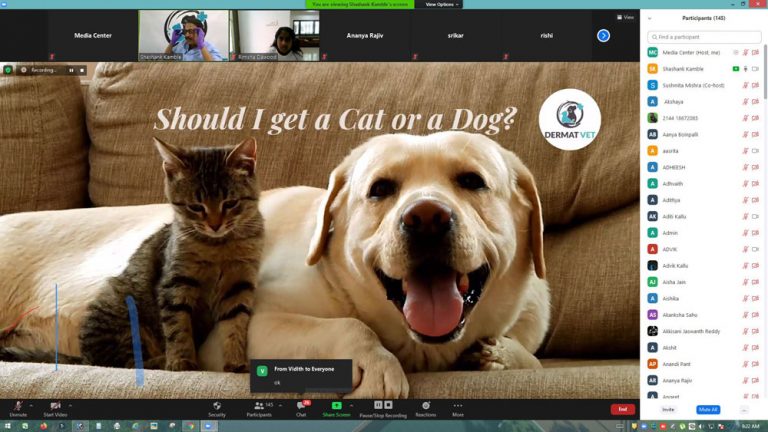
Task: Click the participants list scrollbar
Action: point(765,73)
